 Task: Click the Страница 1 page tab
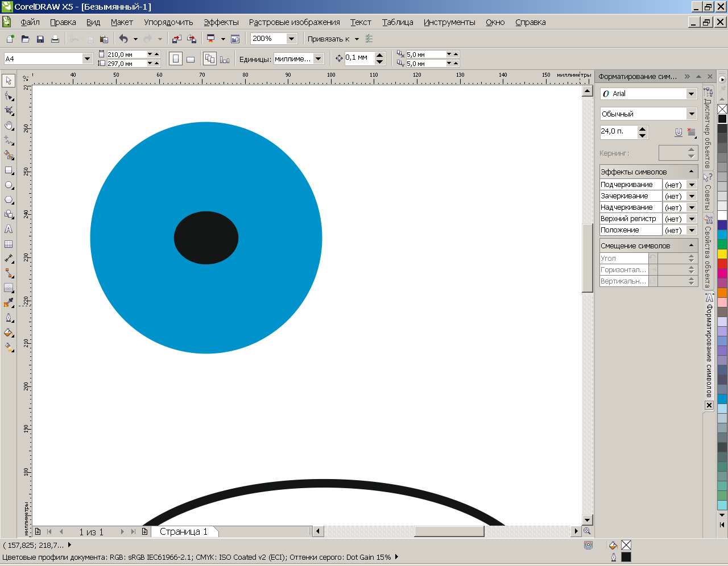coord(183,532)
